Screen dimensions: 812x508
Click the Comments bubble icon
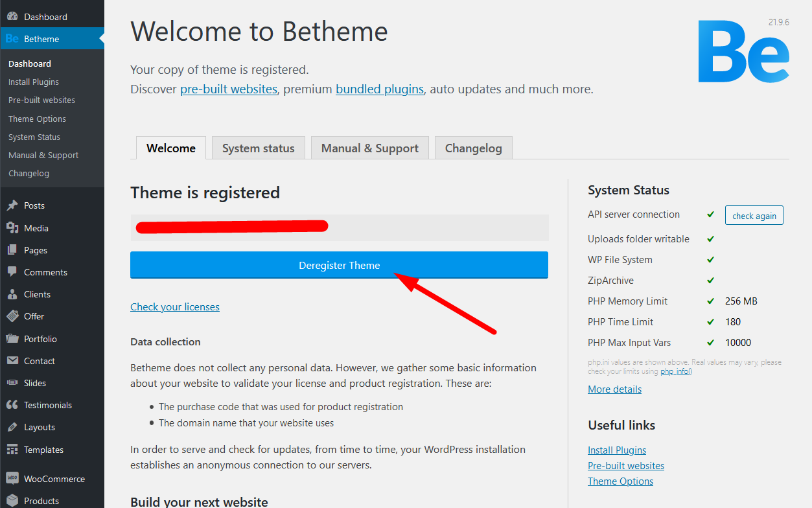point(12,272)
